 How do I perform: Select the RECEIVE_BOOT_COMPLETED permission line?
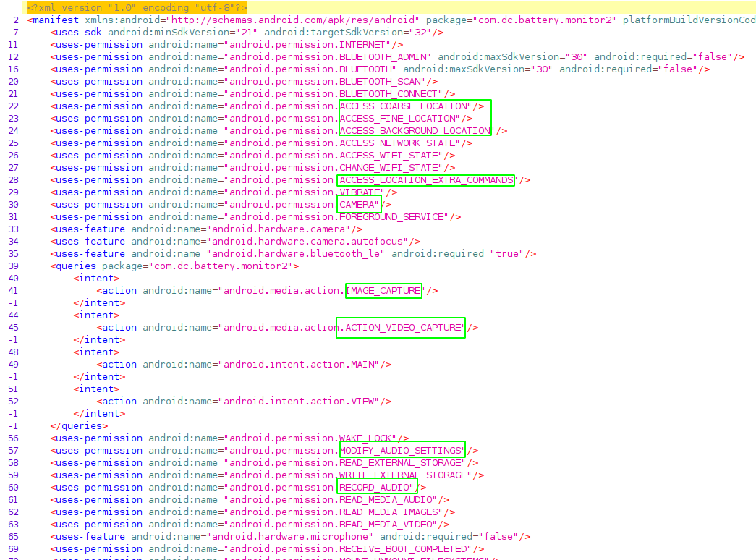tap(267, 549)
